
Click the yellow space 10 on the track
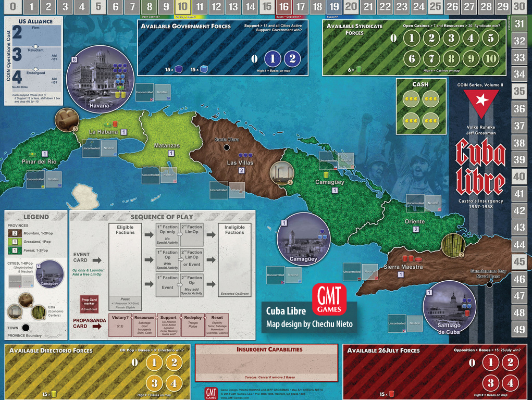coord(182,7)
